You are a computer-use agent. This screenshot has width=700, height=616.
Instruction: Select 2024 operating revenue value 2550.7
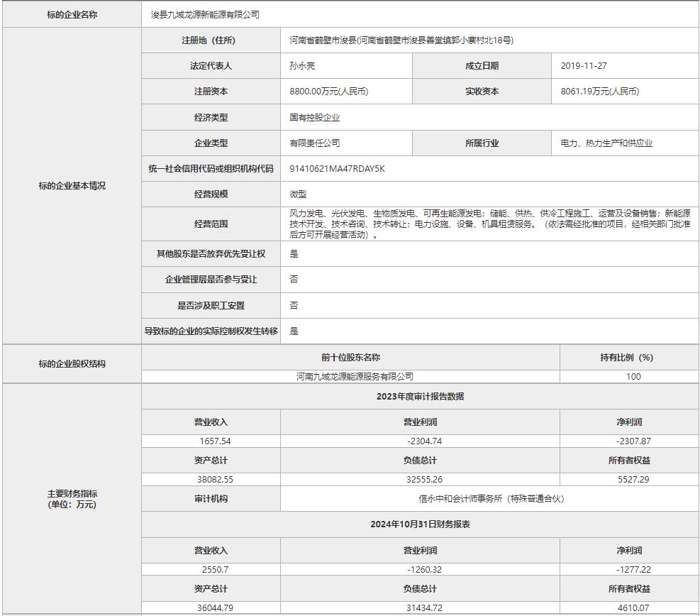tap(215, 569)
